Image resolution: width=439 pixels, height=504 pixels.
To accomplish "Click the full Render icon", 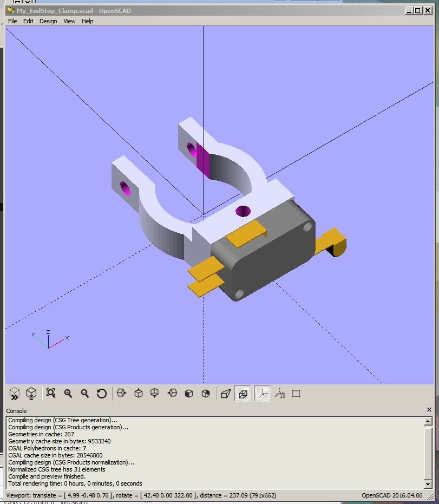I will tap(31, 394).
